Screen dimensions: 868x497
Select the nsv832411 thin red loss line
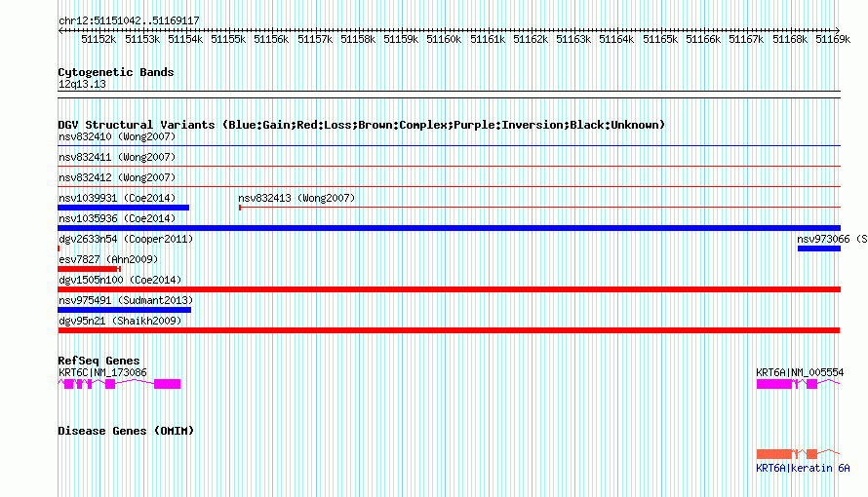click(x=449, y=167)
